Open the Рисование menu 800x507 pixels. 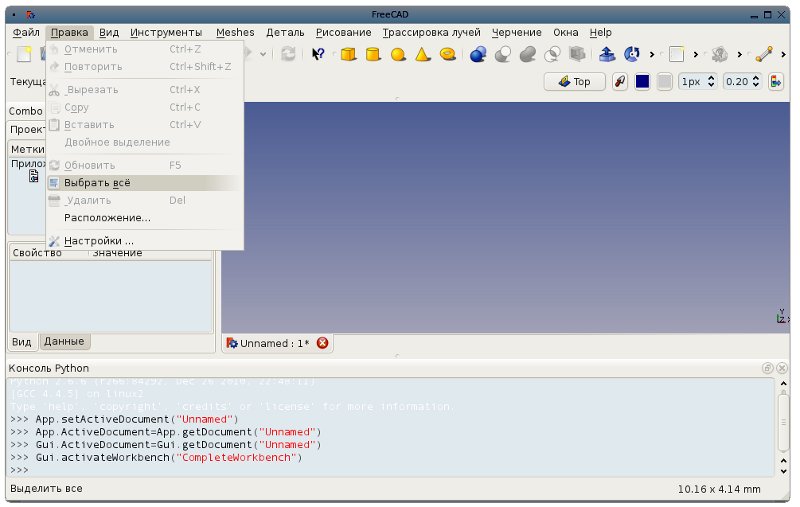[343, 32]
